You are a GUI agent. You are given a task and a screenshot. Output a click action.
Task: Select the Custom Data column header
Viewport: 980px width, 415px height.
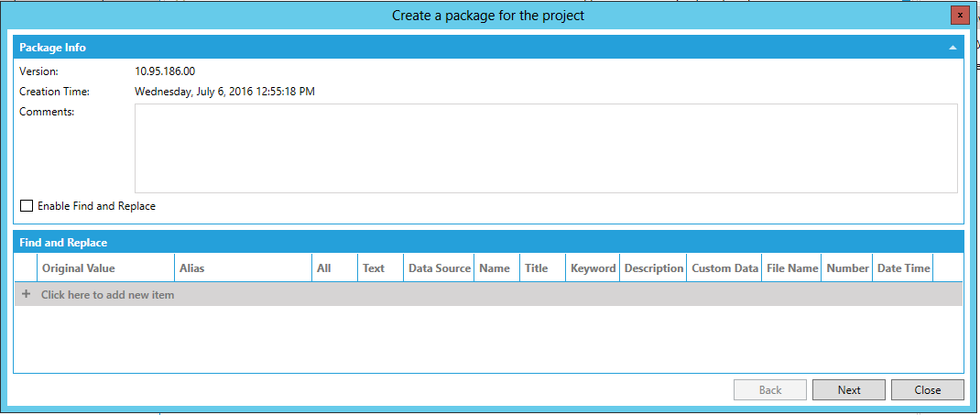(724, 268)
